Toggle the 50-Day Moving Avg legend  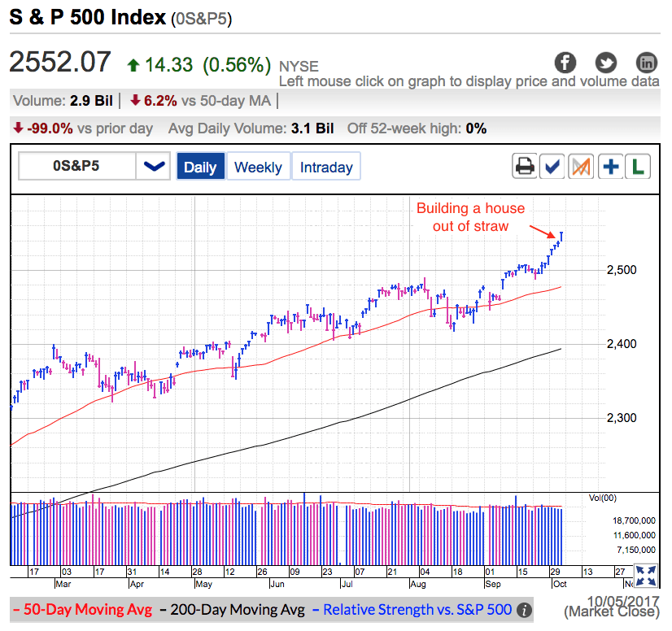(x=82, y=610)
